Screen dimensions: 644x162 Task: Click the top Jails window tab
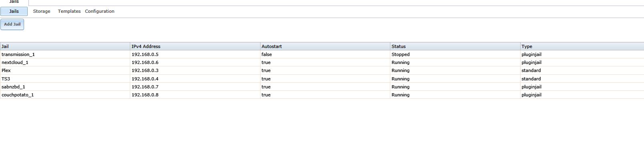(x=14, y=2)
